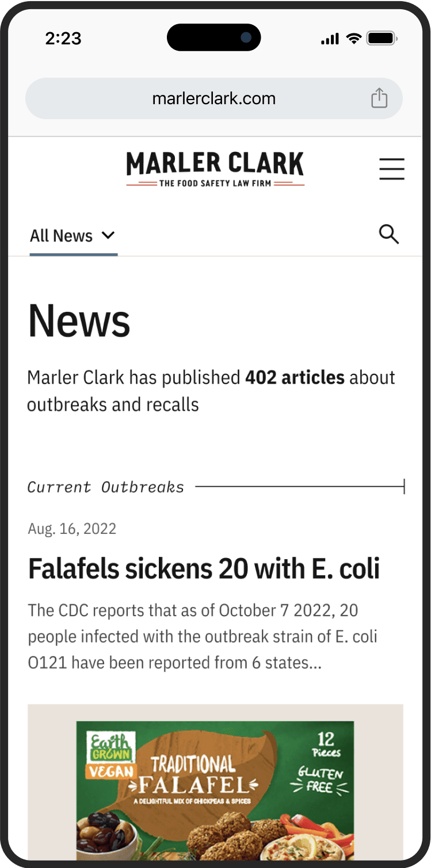Viewport: 431px width, 868px height.
Task: Tap the marlerclark.com address field
Action: [213, 98]
